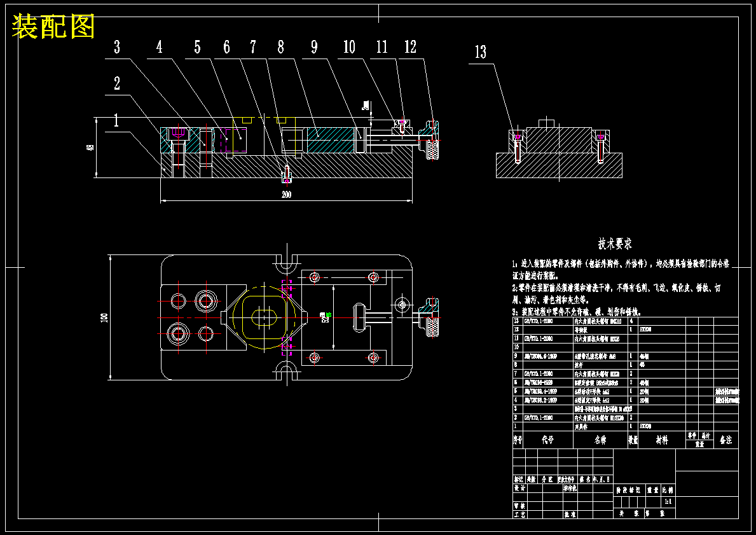Screen dimensions: 756x535
Task: Click the 序号 header cell in parts list
Action: click(518, 440)
